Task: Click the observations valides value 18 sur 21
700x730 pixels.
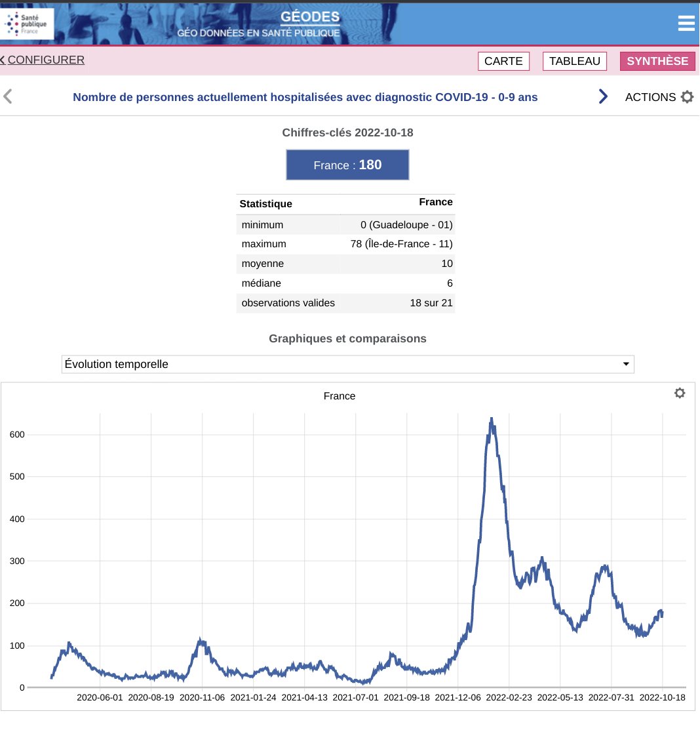Action: [431, 302]
